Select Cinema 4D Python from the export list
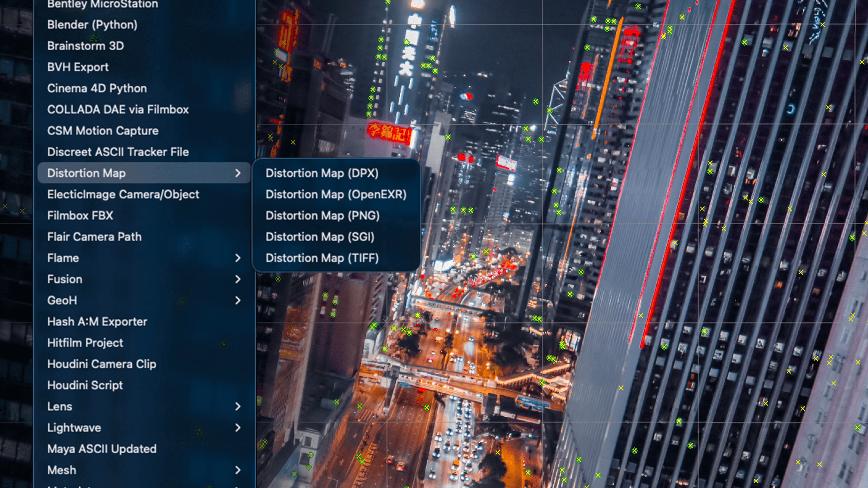This screenshot has width=868, height=488. pyautogui.click(x=97, y=88)
